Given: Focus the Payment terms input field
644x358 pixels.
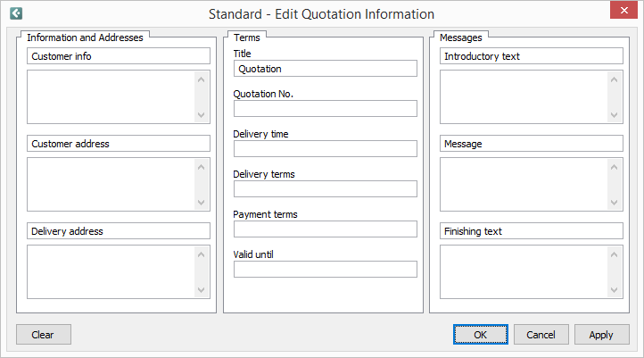Looking at the screenshot, I should 325,229.
